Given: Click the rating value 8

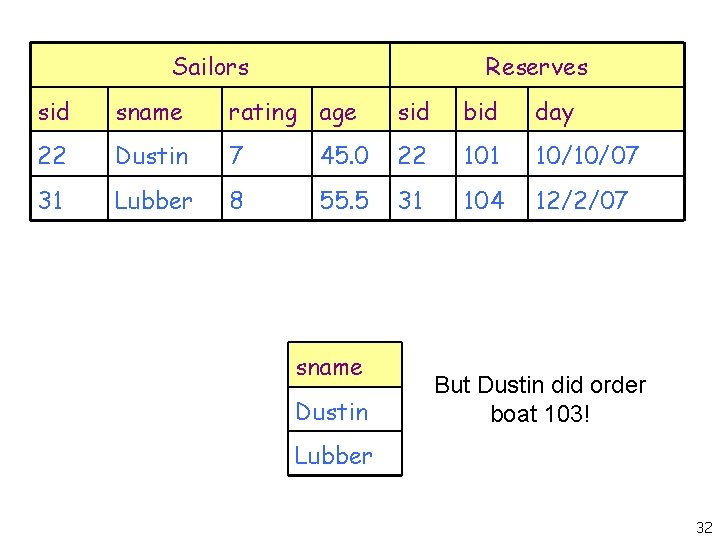Looking at the screenshot, I should click(x=236, y=200).
